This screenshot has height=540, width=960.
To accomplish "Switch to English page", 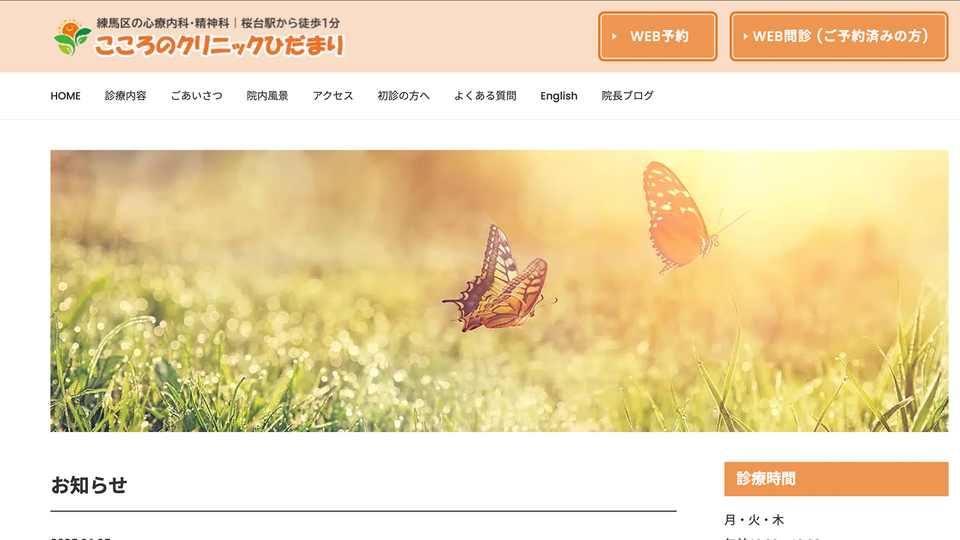I will (x=558, y=96).
